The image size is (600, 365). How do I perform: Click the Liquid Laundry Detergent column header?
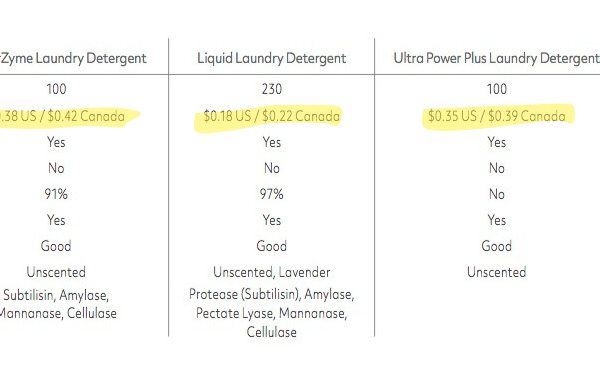click(x=272, y=58)
